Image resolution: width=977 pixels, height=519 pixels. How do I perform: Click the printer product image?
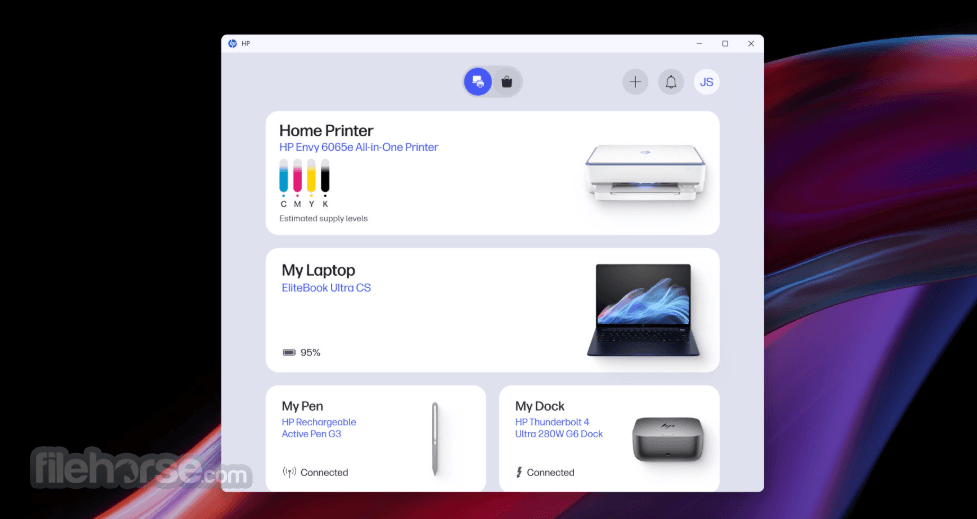[x=645, y=173]
